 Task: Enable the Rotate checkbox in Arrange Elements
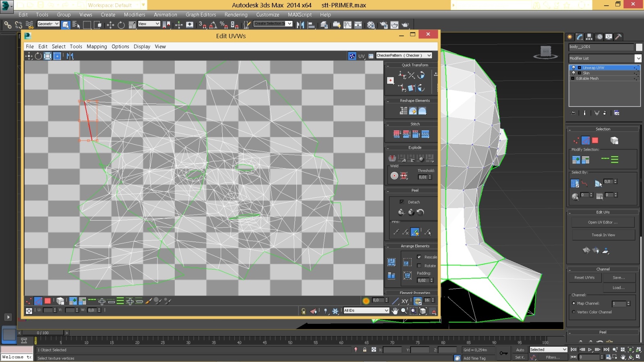(x=419, y=266)
